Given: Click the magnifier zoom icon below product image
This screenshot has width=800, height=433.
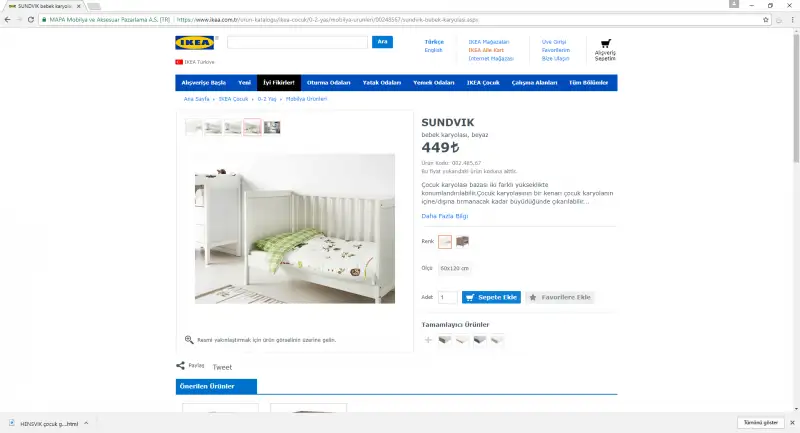Looking at the screenshot, I should point(189,340).
